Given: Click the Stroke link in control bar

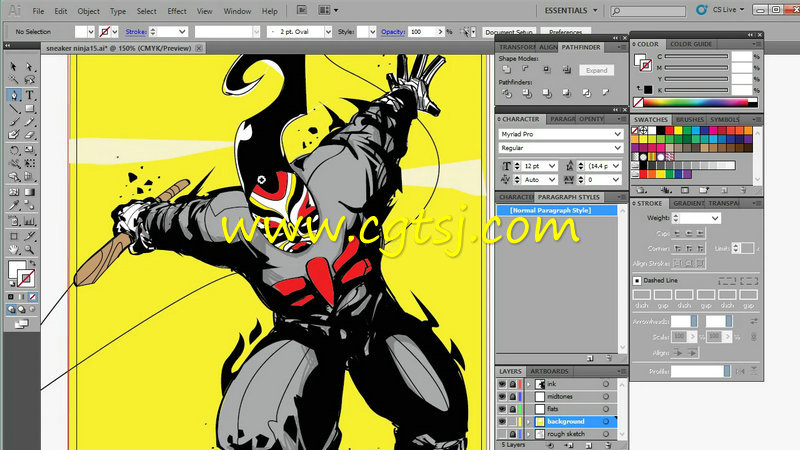Looking at the screenshot, I should pyautogui.click(x=136, y=32).
